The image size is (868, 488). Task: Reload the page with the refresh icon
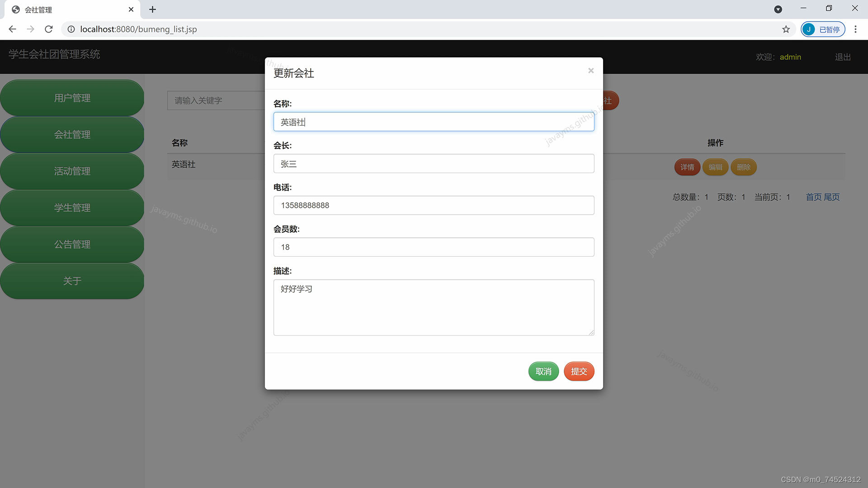tap(48, 29)
